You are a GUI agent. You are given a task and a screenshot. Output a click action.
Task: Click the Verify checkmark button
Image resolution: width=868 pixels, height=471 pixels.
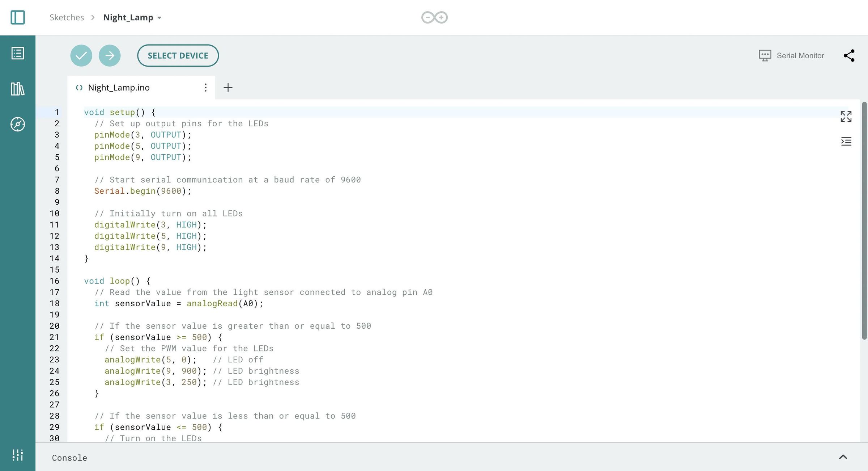81,55
